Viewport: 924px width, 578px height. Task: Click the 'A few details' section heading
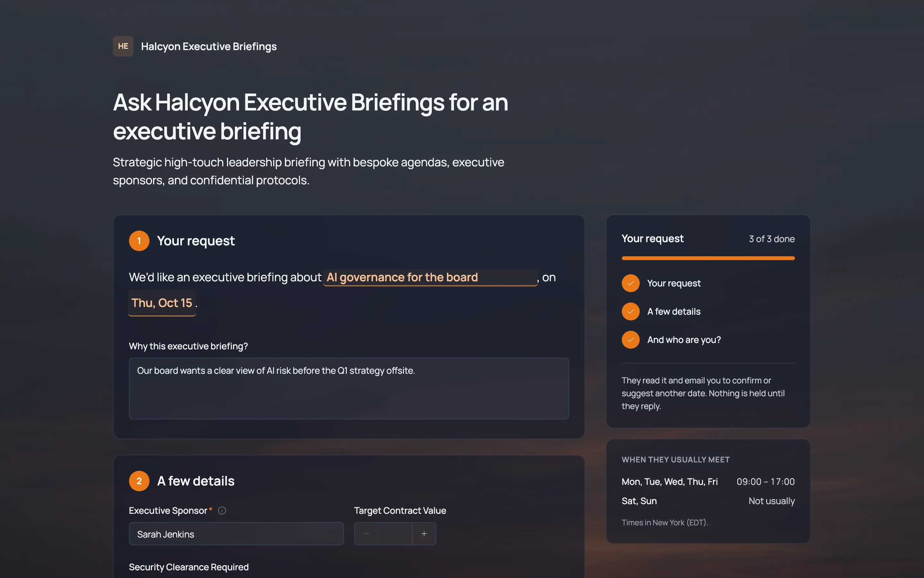click(x=195, y=481)
